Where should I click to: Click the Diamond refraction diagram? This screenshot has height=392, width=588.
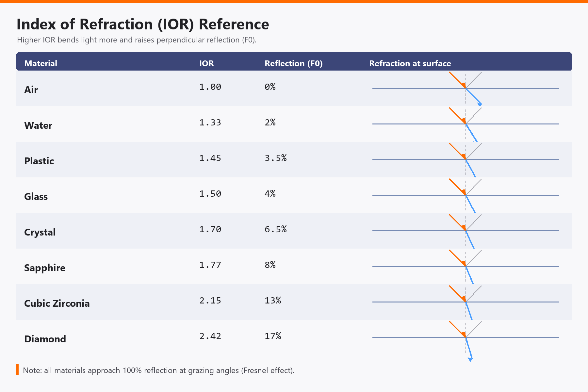point(465,341)
